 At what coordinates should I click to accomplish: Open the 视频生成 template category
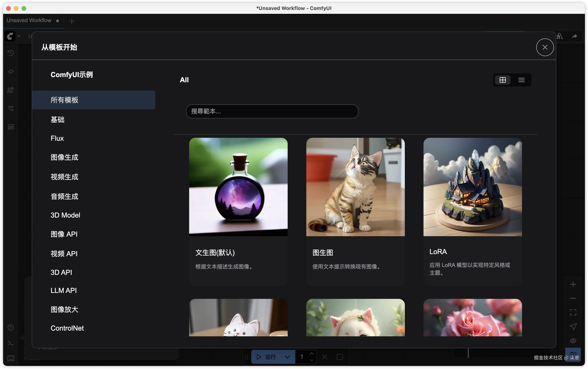point(64,177)
